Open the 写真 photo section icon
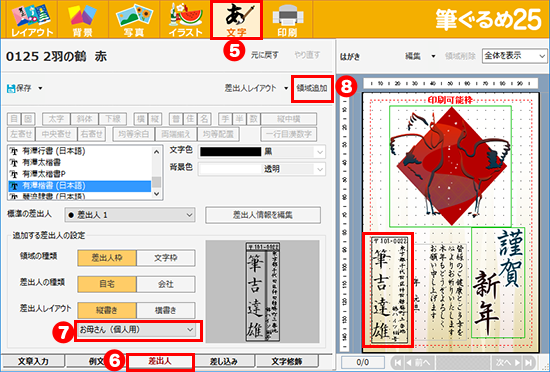This screenshot has height=372, width=550. pos(134,20)
